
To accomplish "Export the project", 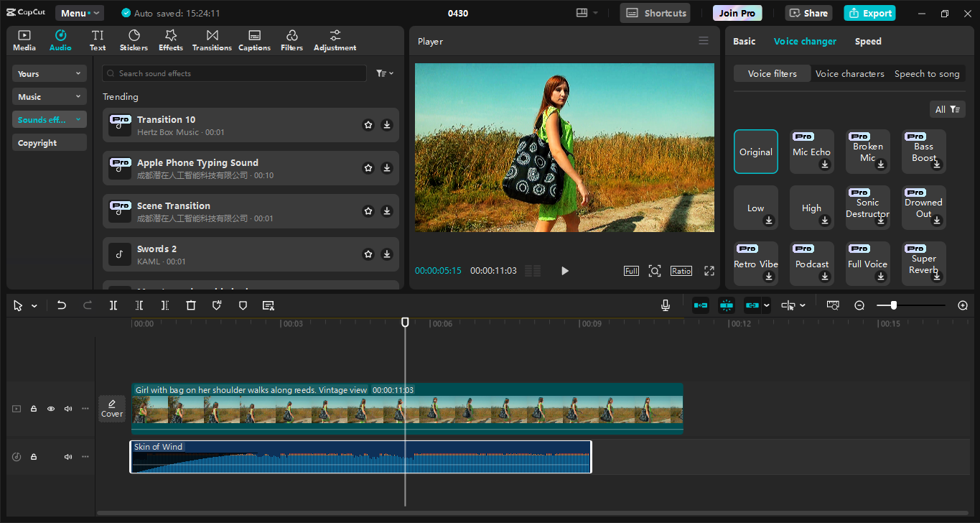I will coord(869,12).
